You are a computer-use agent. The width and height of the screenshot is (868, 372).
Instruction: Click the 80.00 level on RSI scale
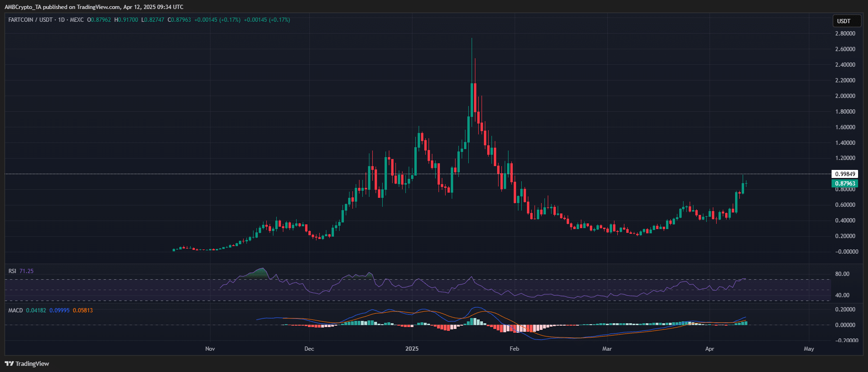click(x=842, y=274)
